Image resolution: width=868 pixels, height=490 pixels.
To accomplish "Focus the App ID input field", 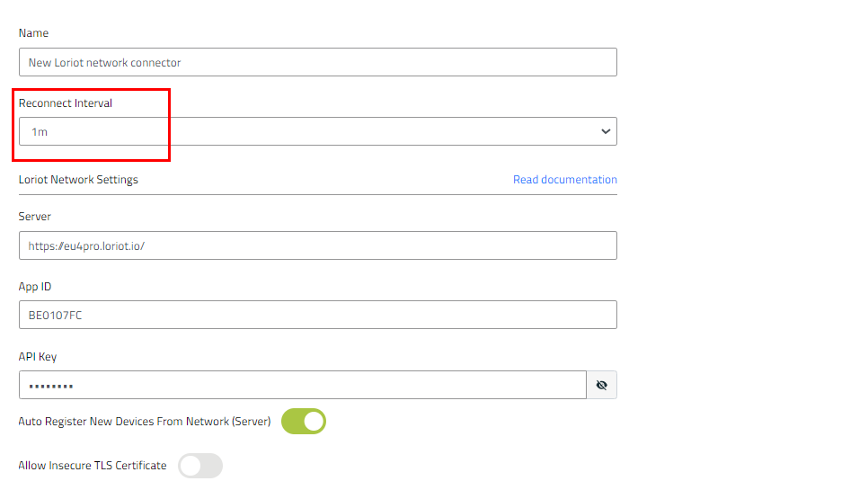I will (x=317, y=315).
